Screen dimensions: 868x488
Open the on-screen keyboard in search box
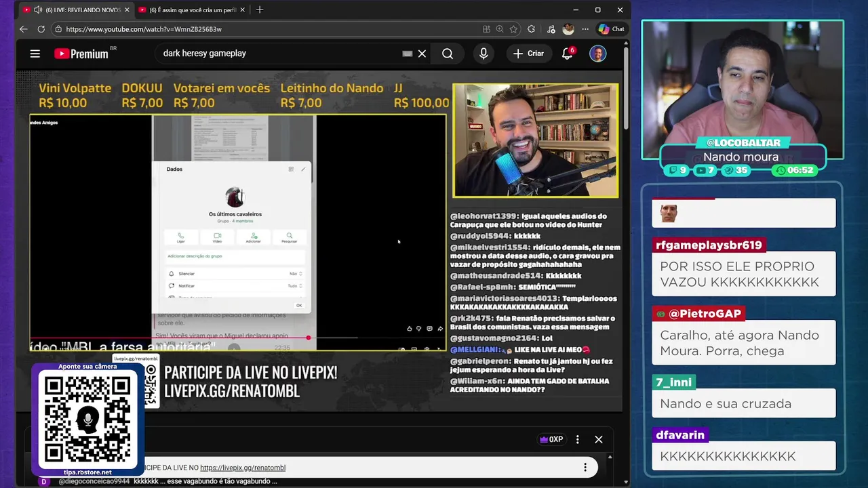(407, 54)
